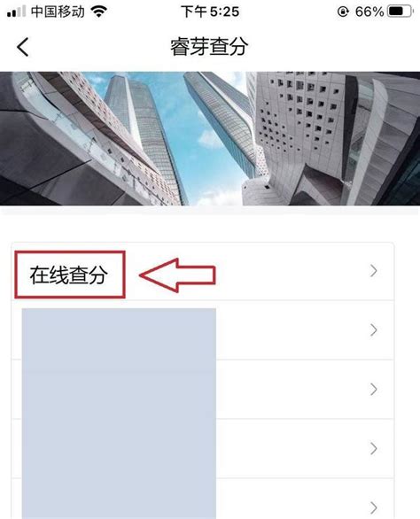
Task: Tap the red highlight box around 在线查分
Action: click(x=70, y=275)
